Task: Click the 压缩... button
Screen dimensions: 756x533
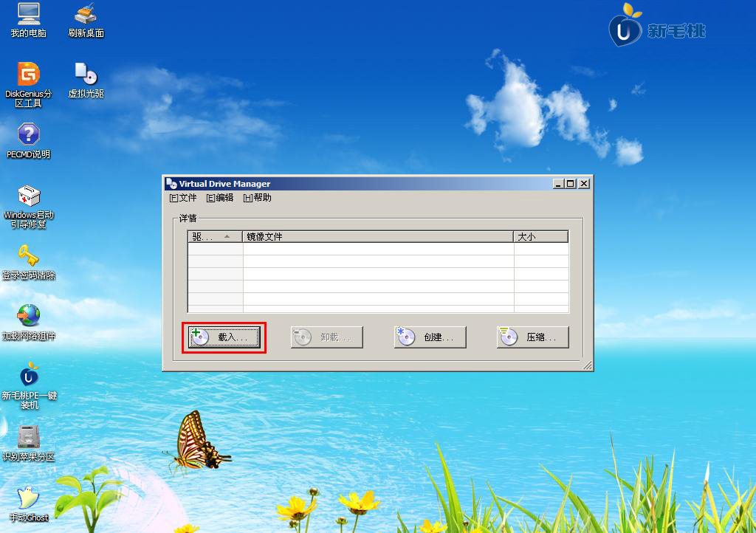Action: click(533, 337)
